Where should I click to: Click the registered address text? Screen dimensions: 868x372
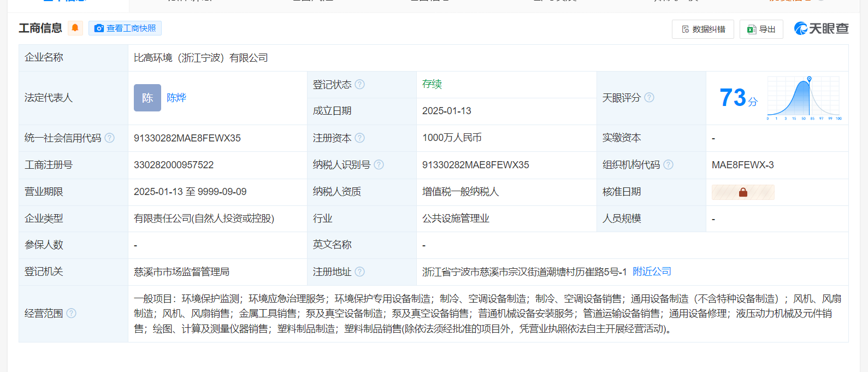coord(524,272)
